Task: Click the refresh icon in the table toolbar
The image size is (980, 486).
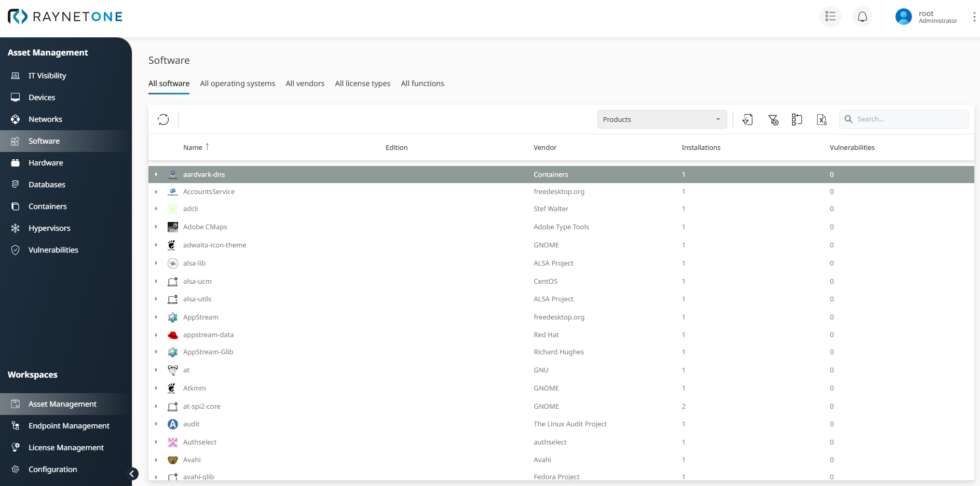Action: pyautogui.click(x=164, y=120)
